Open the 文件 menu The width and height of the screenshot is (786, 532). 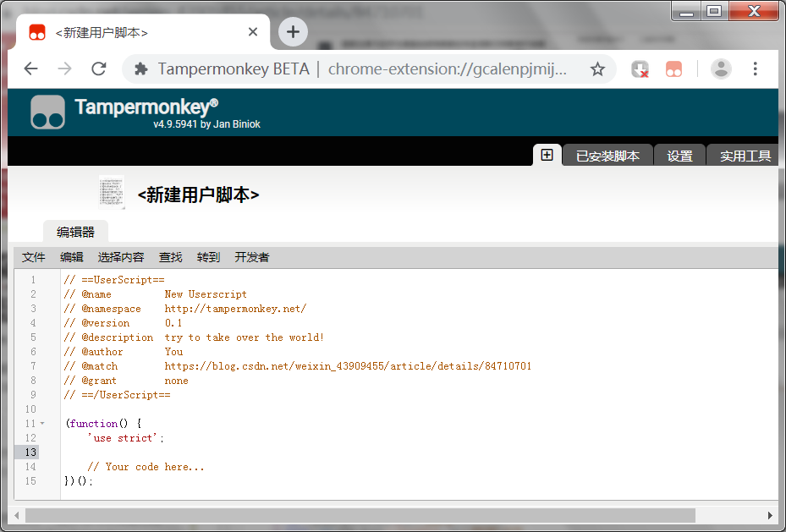(34, 257)
